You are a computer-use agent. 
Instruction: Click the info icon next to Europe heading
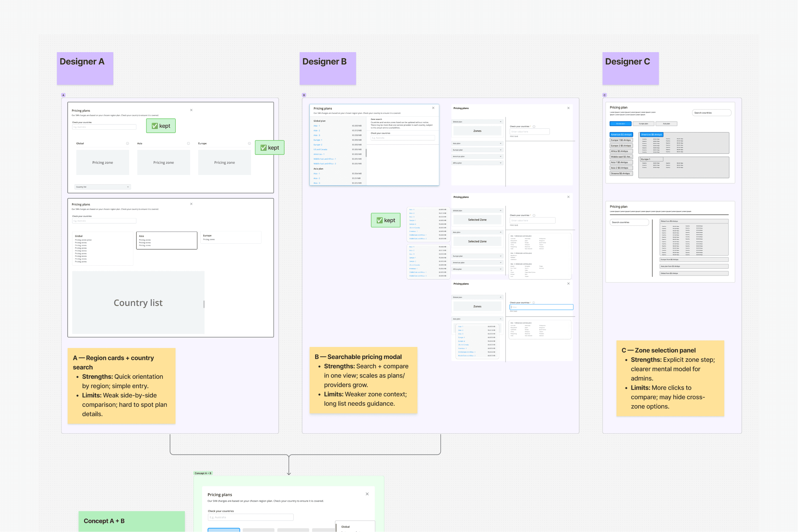[249, 144]
